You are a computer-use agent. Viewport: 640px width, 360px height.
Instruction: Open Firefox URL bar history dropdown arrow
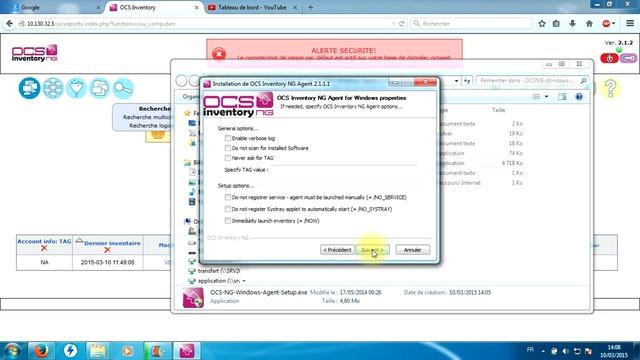point(393,24)
